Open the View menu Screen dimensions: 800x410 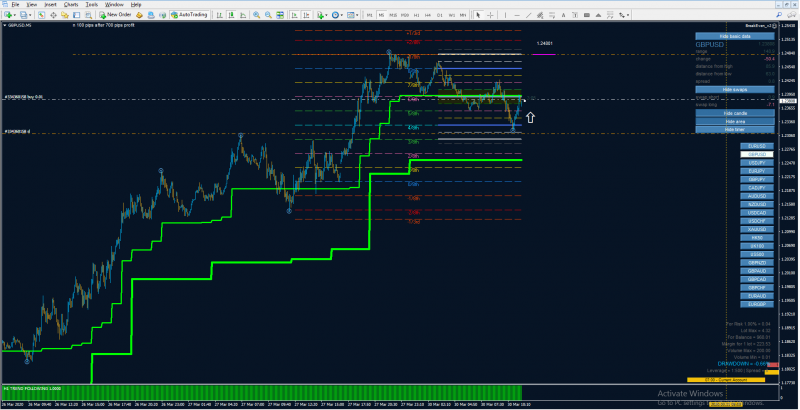[x=31, y=4]
